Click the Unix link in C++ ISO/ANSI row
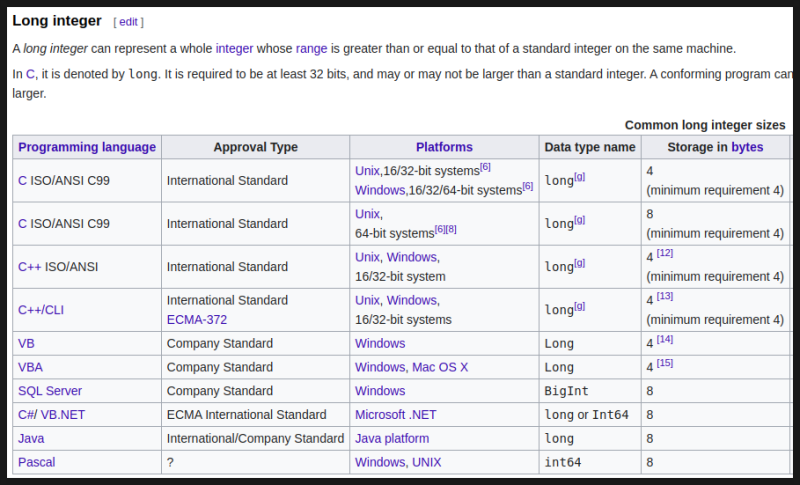Image resolution: width=800 pixels, height=485 pixels. (367, 257)
